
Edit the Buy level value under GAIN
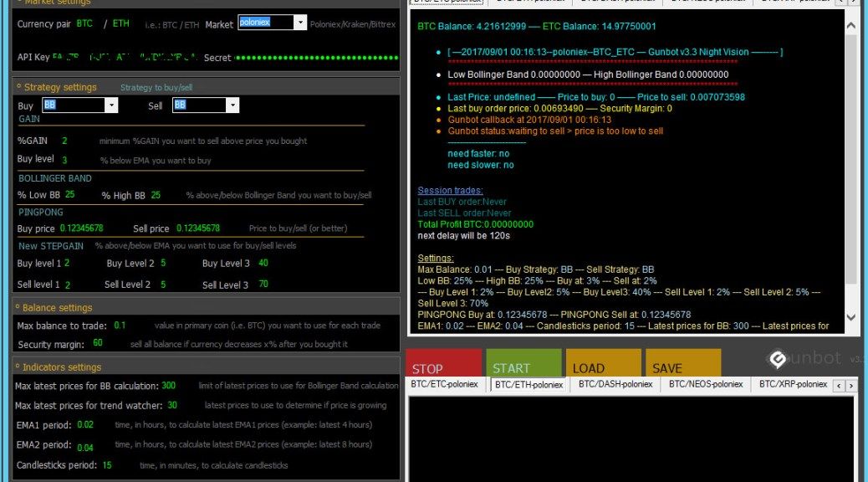(64, 160)
